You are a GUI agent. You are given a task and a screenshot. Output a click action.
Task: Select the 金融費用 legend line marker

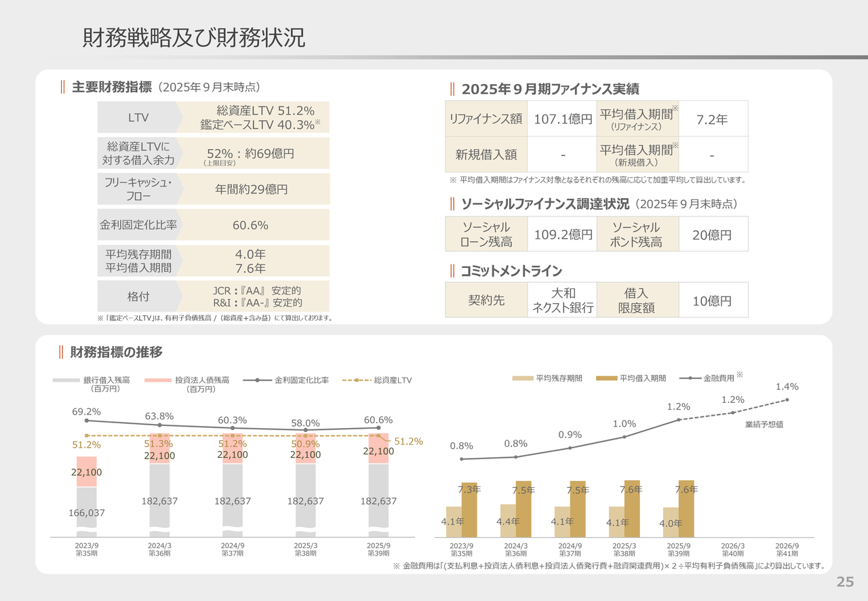click(690, 379)
